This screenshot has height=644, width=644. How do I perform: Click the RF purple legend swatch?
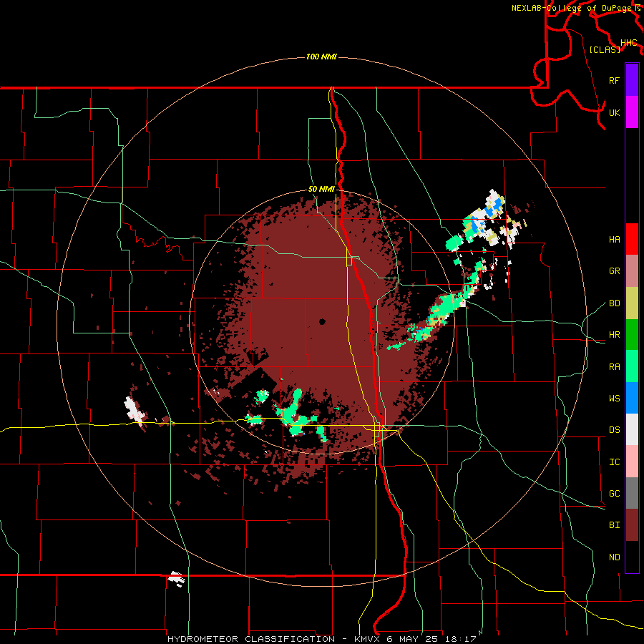(x=632, y=80)
